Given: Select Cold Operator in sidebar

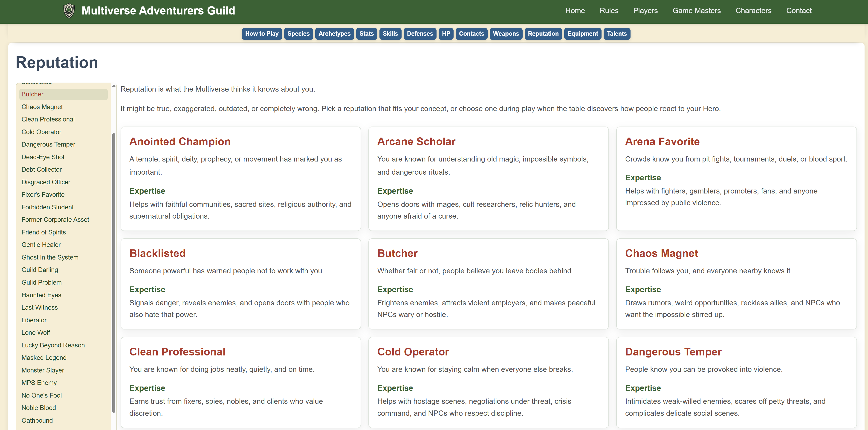Looking at the screenshot, I should click(63, 132).
